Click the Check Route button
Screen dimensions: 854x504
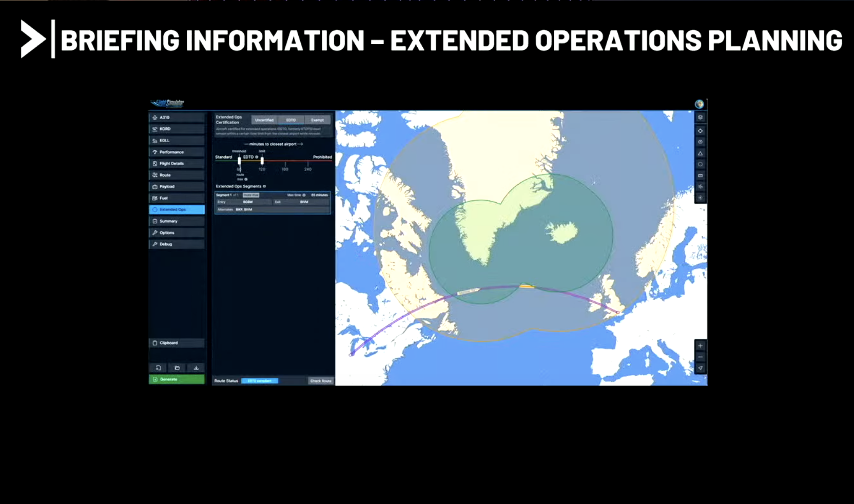(x=321, y=381)
